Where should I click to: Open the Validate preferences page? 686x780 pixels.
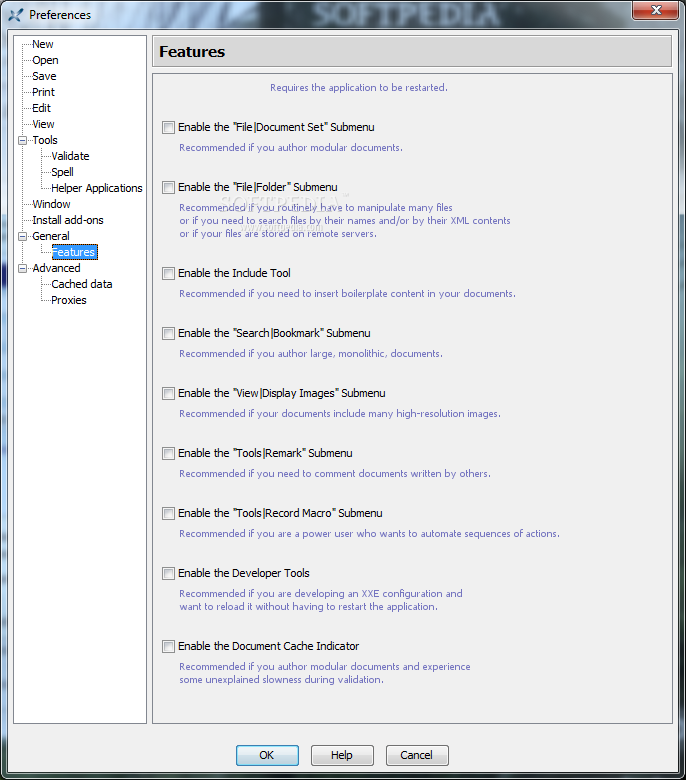[70, 156]
